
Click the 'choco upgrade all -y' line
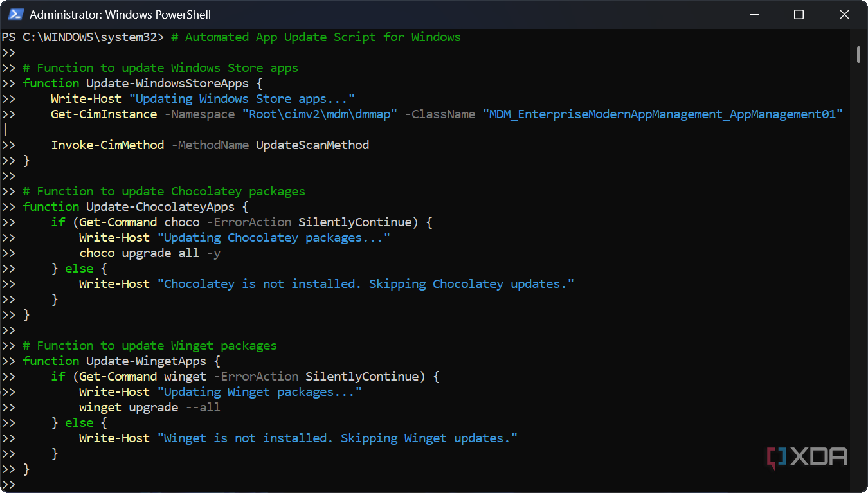coord(150,253)
